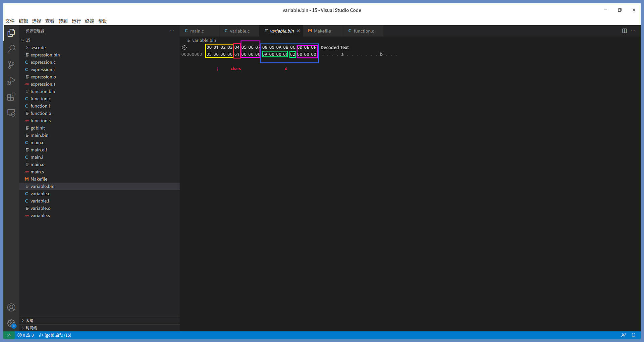Click the (gdb) 启动 (15) debug launcher

tap(55, 335)
